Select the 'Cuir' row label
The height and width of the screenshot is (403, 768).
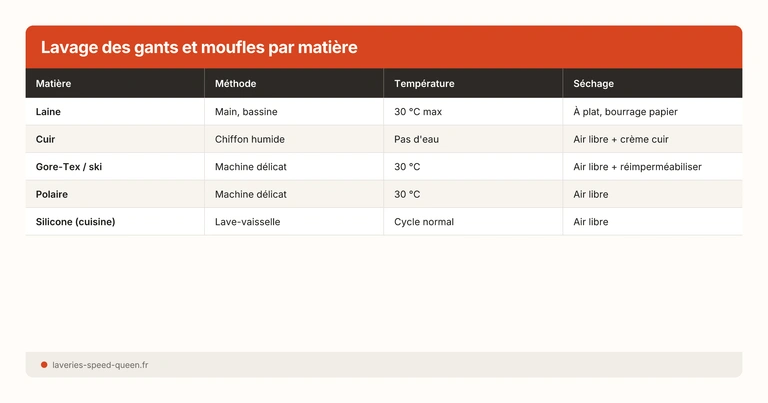[x=45, y=140]
